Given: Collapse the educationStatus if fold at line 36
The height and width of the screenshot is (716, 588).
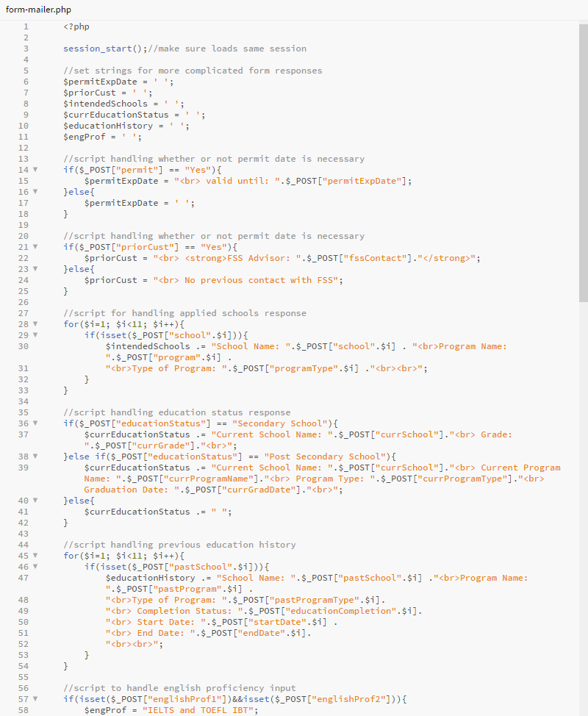Looking at the screenshot, I should 35,423.
